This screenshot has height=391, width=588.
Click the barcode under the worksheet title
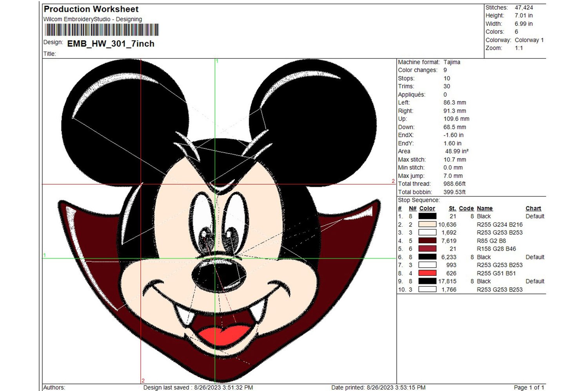point(102,30)
